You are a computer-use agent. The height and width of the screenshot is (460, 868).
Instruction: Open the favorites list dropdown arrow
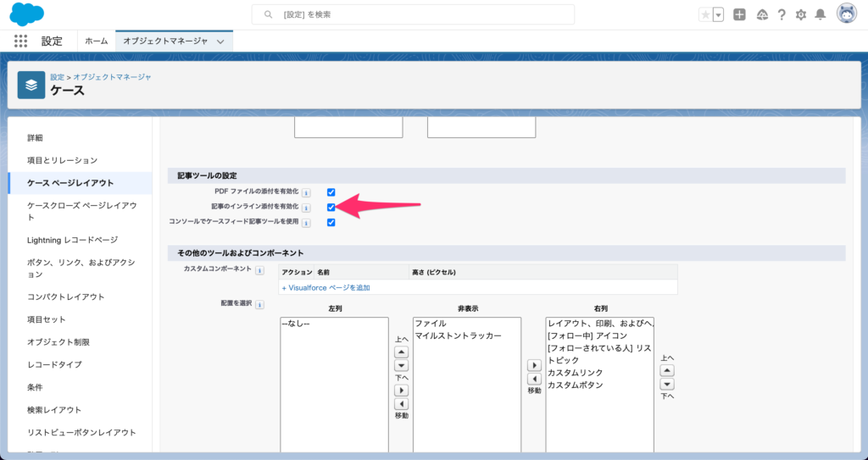[x=719, y=15]
